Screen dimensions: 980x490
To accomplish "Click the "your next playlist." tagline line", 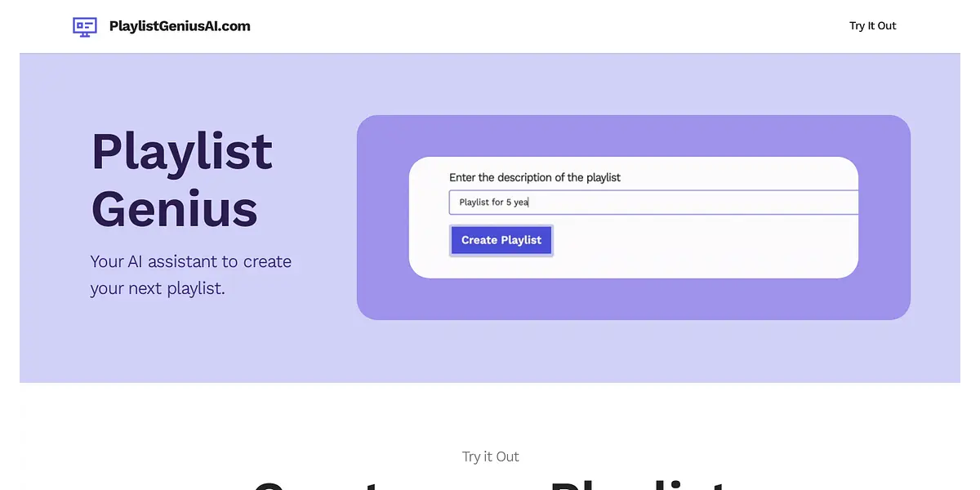I will pyautogui.click(x=157, y=288).
